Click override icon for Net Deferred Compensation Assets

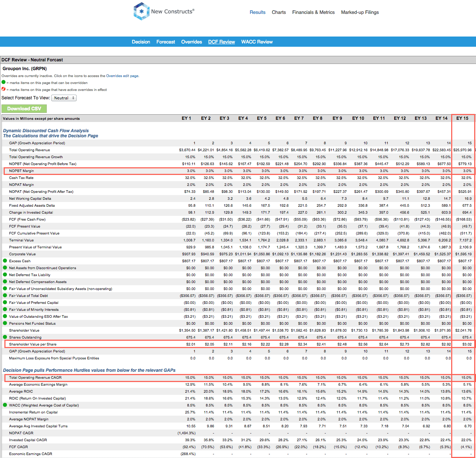pos(5,282)
